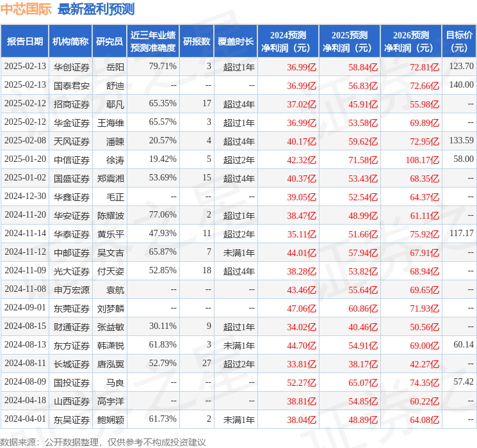Click the 东莞证券 institution cell
The image size is (477, 448).
(x=72, y=308)
